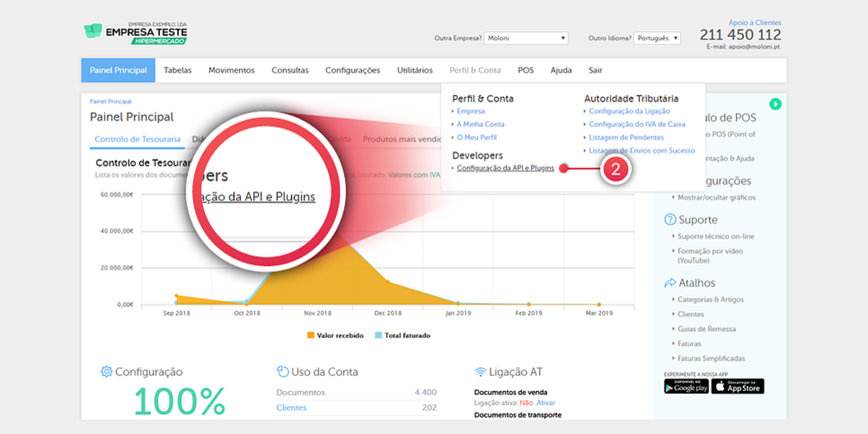Open the Configurações menu
Image resolution: width=868 pixels, height=434 pixels.
coord(353,71)
